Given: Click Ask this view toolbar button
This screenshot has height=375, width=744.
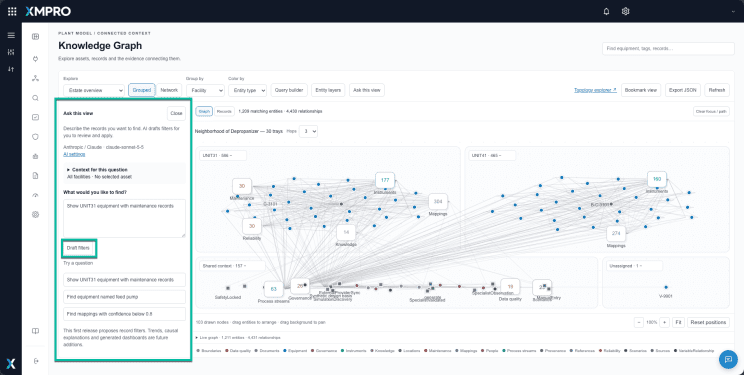Looking at the screenshot, I should pos(367,90).
